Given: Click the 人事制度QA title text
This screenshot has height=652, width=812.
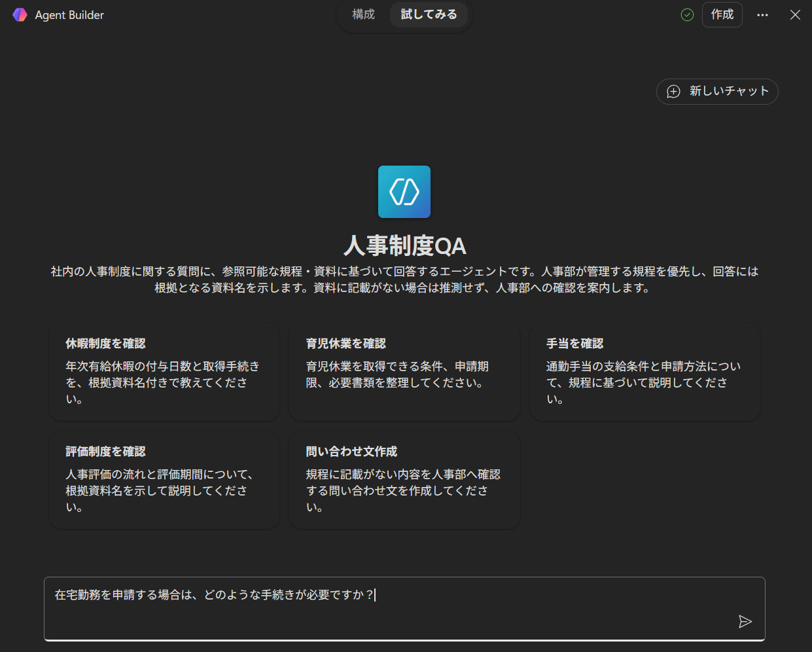Looking at the screenshot, I should click(x=405, y=245).
